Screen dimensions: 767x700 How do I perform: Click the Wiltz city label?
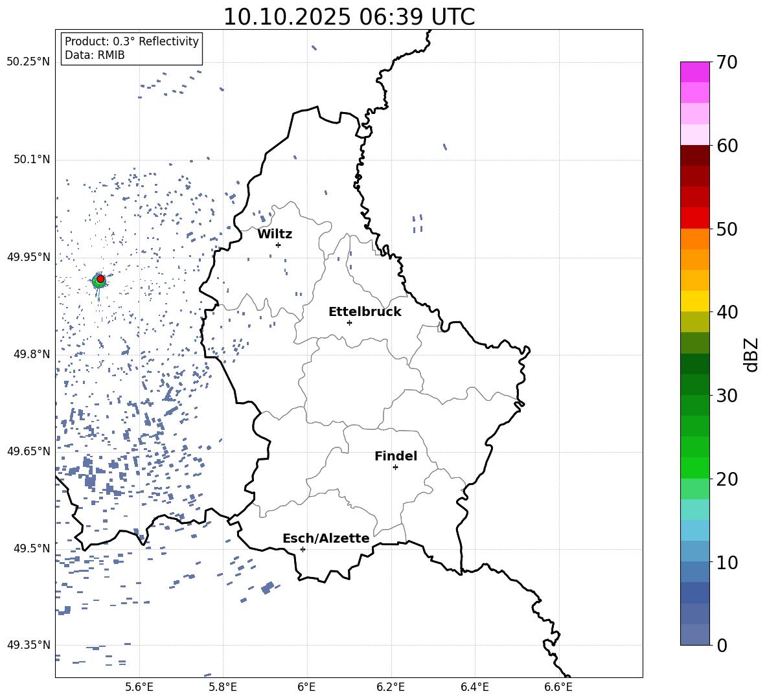(275, 234)
